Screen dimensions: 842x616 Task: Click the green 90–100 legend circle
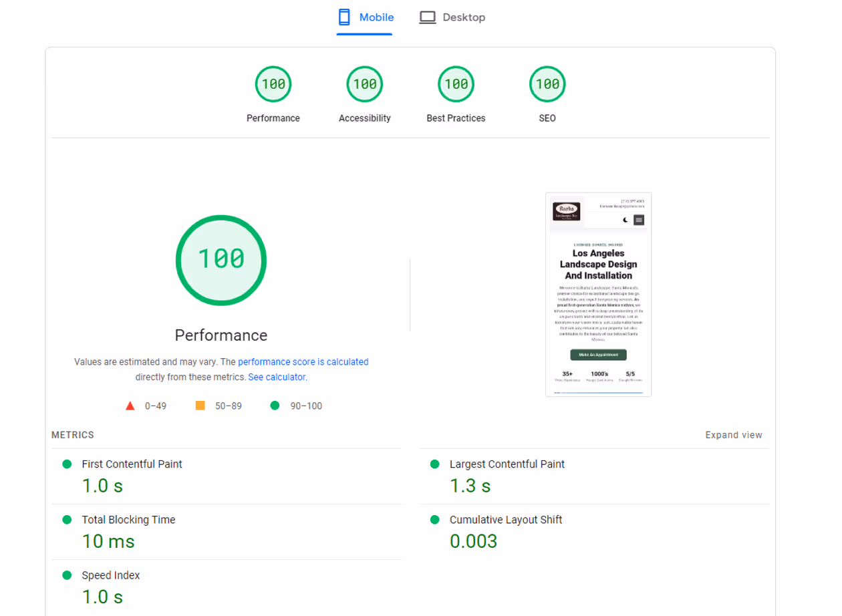pos(274,405)
